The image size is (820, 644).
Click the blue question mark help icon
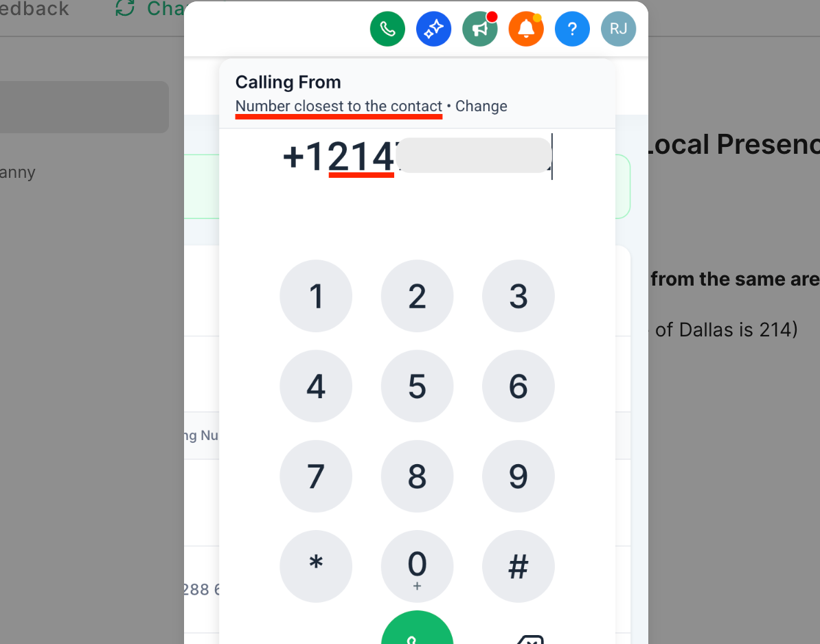572,29
